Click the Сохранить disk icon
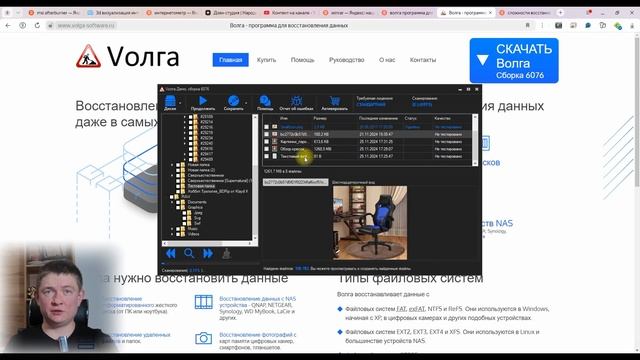The height and width of the screenshot is (360, 640). [233, 100]
